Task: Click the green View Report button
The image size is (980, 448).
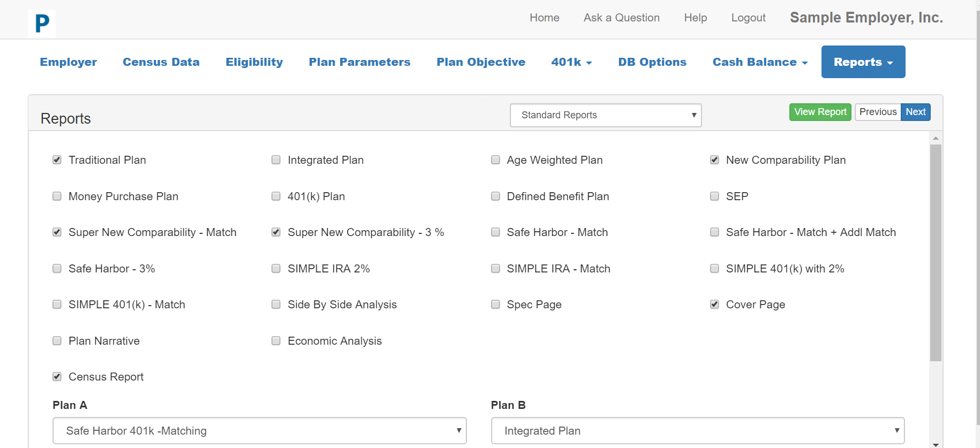Action: [820, 112]
